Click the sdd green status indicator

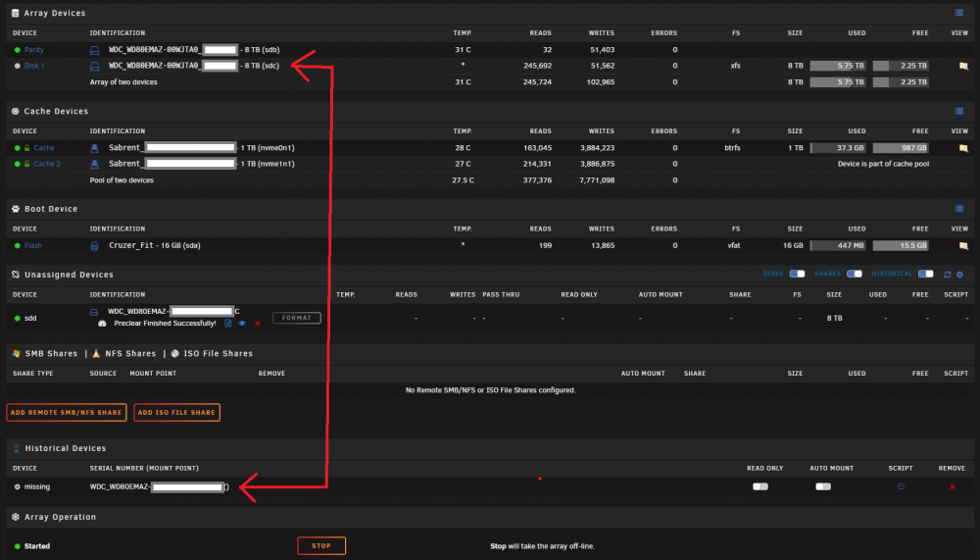18,318
